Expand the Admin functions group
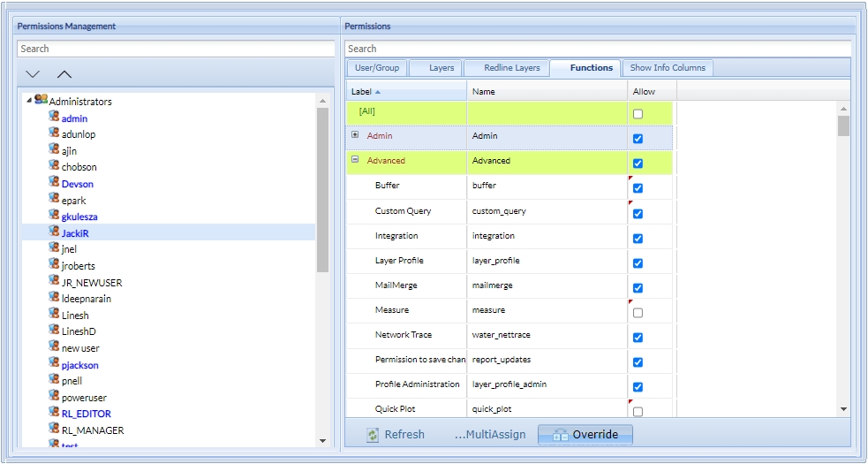This screenshot has width=868, height=464. pyautogui.click(x=355, y=135)
